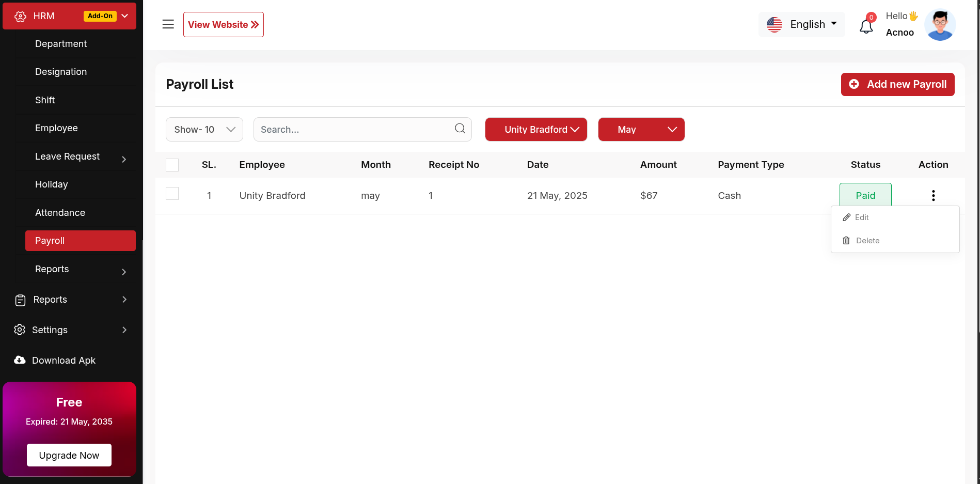Open the May month filter dropdown

pos(641,129)
